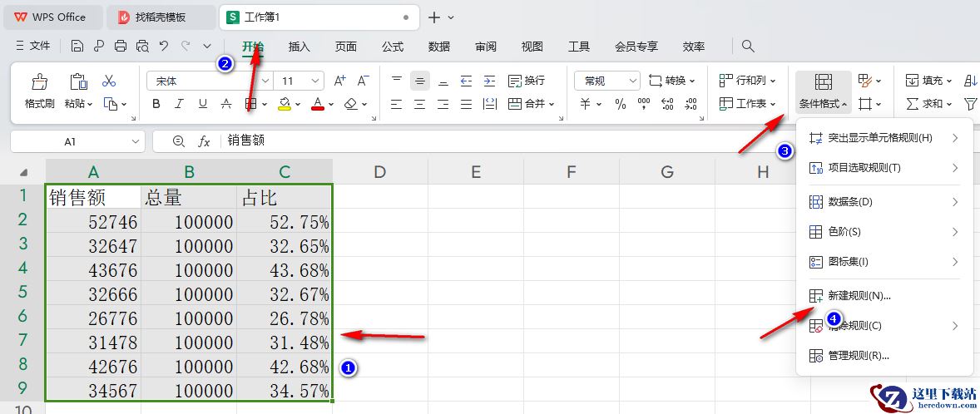
Task: Select New Rule (新建规则) menu item
Action: [884, 296]
